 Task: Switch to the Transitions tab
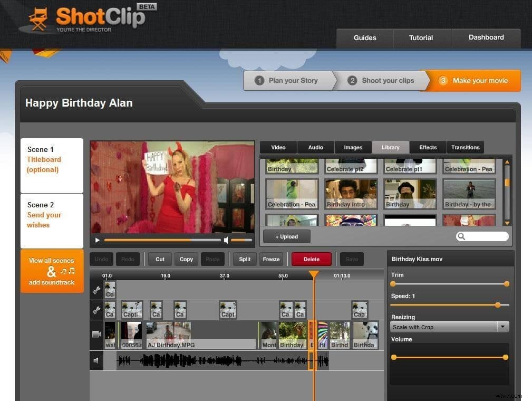465,147
